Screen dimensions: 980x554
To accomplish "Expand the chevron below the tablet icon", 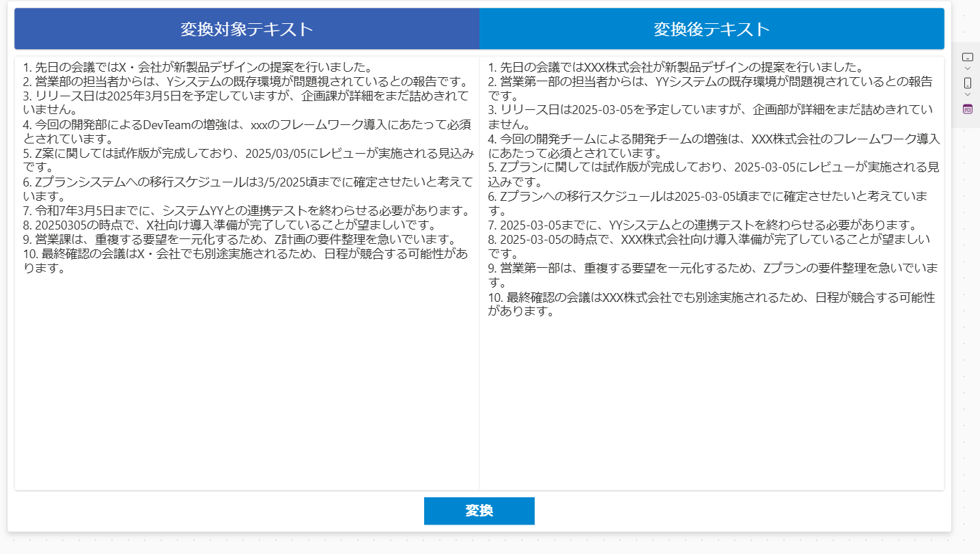I will coord(967,68).
